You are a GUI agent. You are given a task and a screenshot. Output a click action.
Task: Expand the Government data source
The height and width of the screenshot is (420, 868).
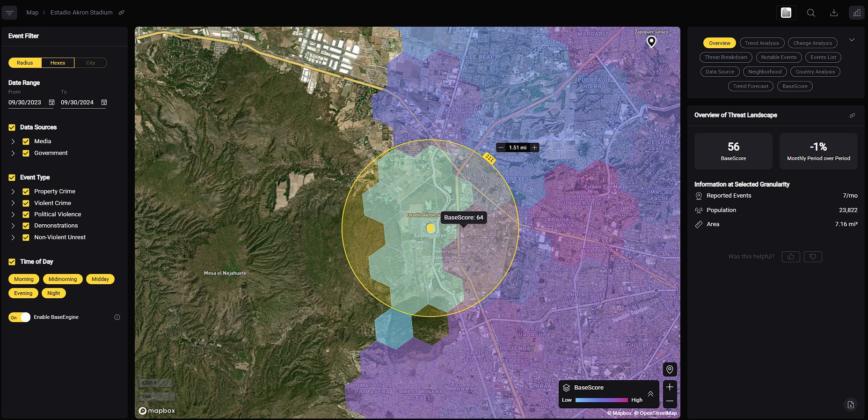(13, 153)
